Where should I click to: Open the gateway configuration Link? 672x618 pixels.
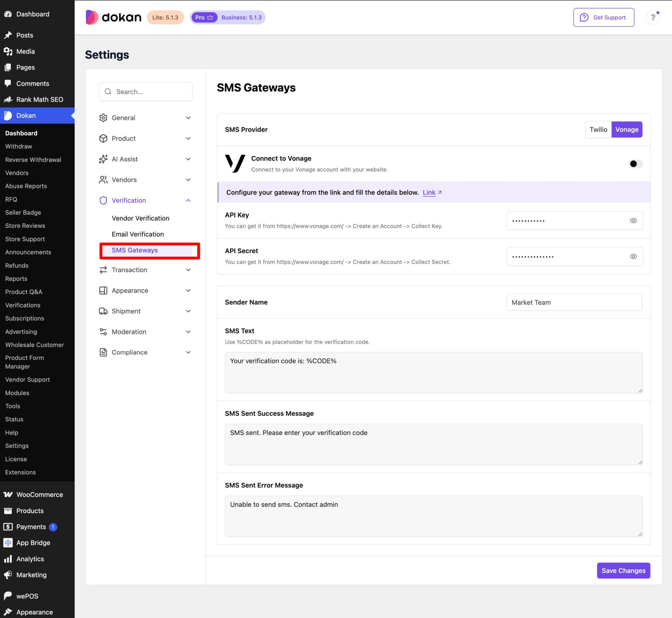click(x=432, y=192)
